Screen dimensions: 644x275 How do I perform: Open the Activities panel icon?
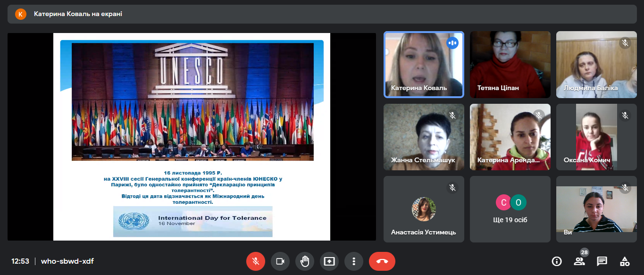[625, 261]
